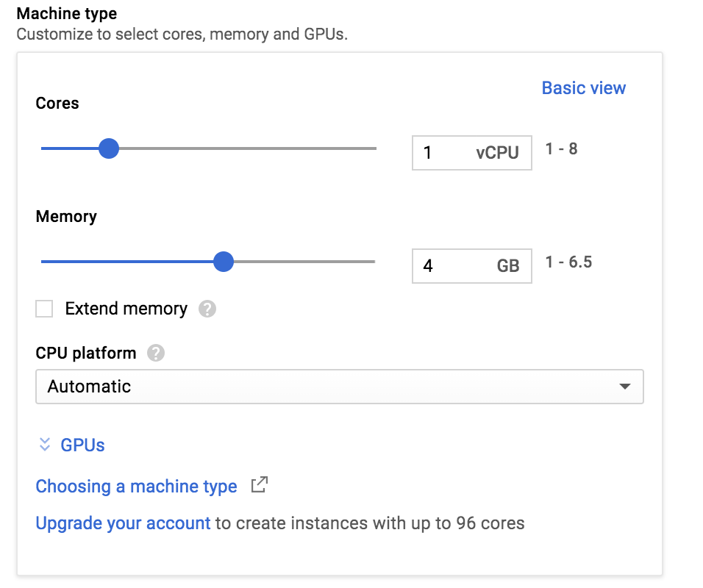Click the CPU platform help question mark
703x588 pixels.
155,353
